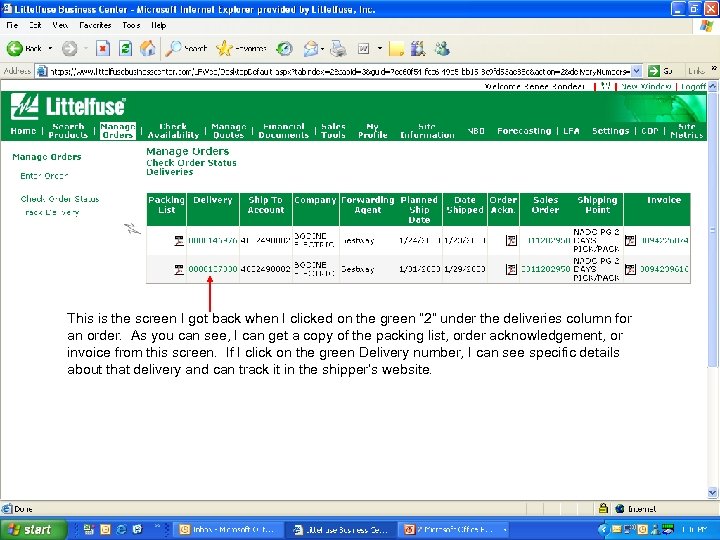The height and width of the screenshot is (540, 720).
Task: Open Sales Tools navigation tab
Action: [333, 130]
